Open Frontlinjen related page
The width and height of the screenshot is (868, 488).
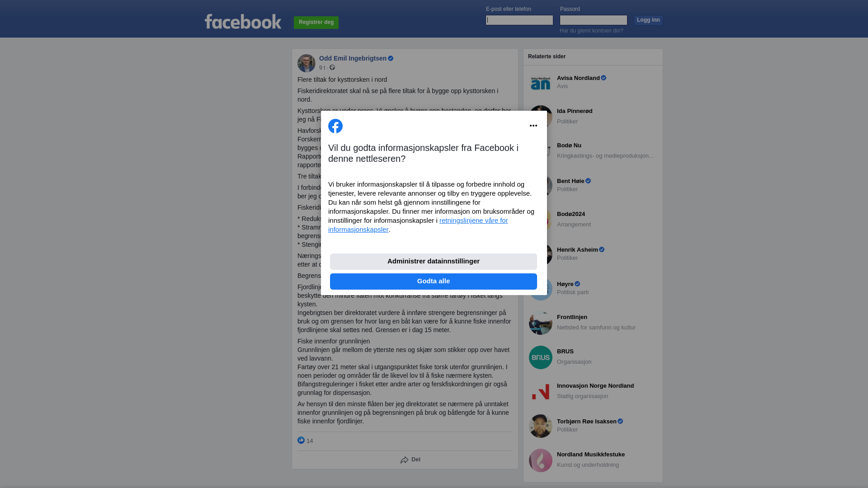(593, 323)
